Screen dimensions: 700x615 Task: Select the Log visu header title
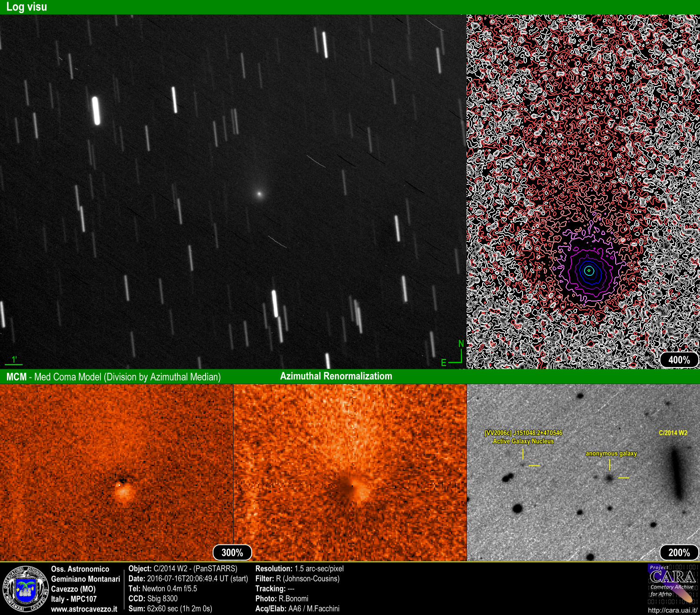click(27, 7)
